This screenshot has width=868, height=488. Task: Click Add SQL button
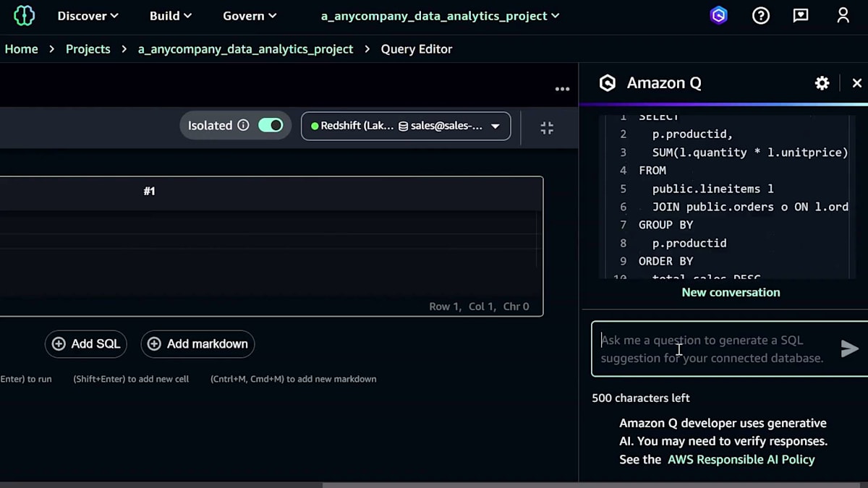[86, 344]
